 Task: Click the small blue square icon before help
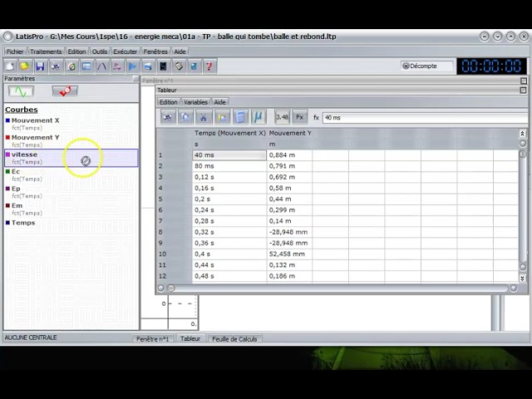pyautogui.click(x=194, y=66)
